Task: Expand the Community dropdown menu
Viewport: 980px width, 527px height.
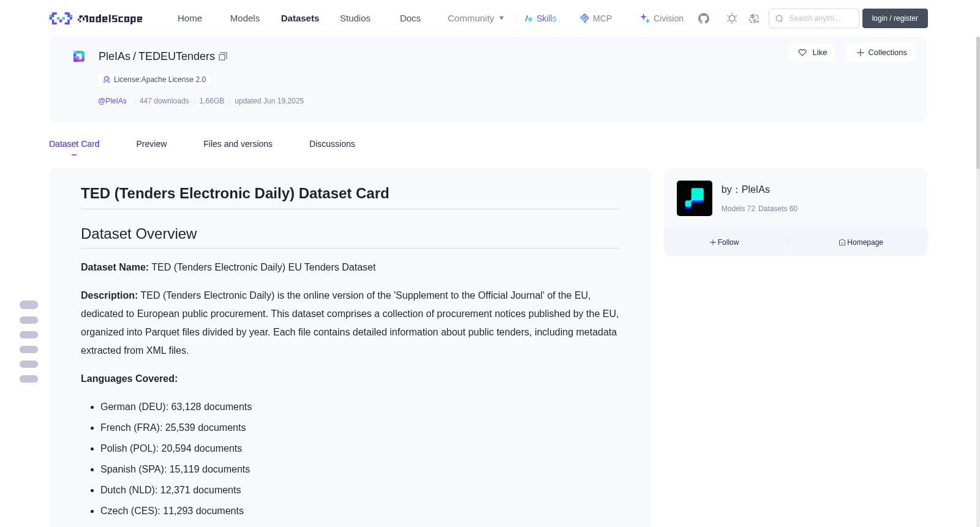Action: (476, 18)
